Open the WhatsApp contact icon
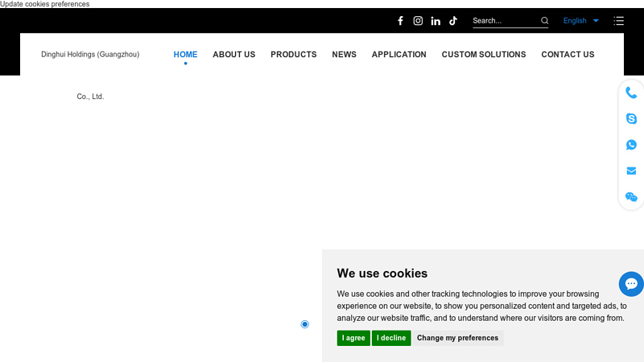This screenshot has height=362, width=644. 631,145
